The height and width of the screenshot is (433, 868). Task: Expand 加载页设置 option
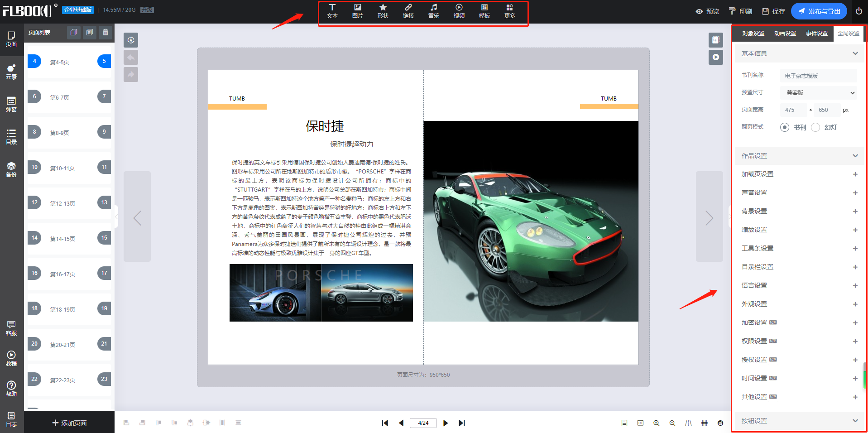855,174
